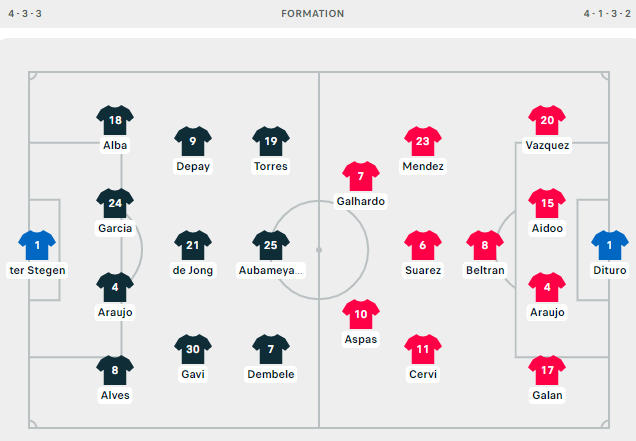636x441 pixels.
Task: Select the Aidoo player name label
Action: [547, 228]
